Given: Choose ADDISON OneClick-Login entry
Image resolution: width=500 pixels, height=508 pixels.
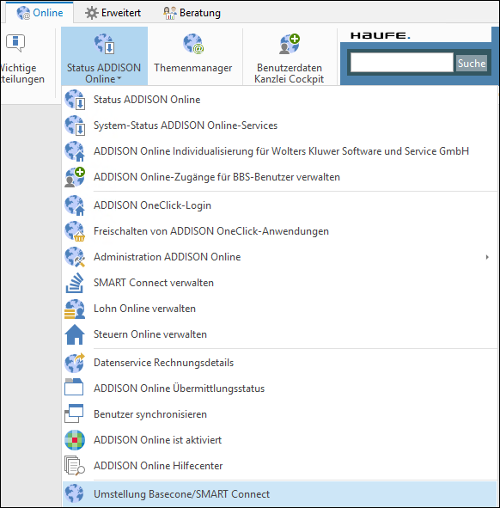Looking at the screenshot, I should (x=280, y=205).
